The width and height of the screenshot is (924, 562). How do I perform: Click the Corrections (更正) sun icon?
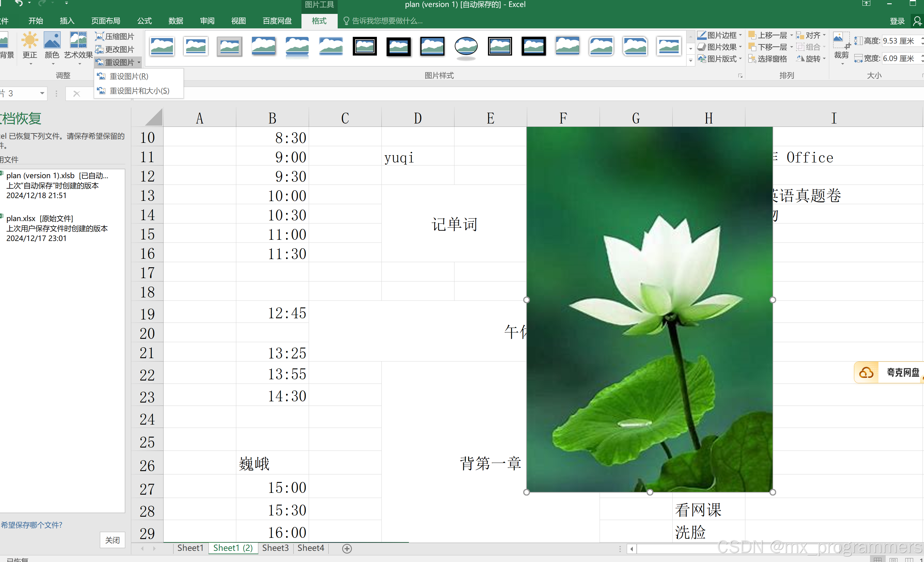[x=30, y=40]
